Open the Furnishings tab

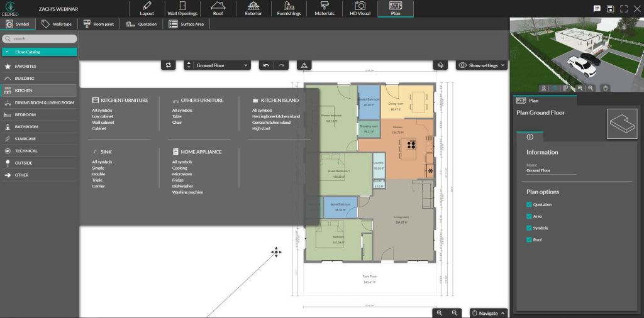[x=289, y=9]
